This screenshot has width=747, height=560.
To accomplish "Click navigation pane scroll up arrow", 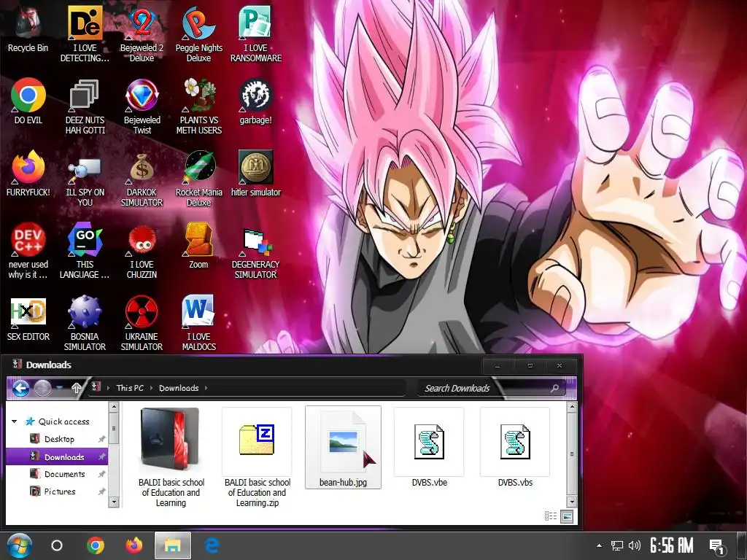I will pos(113,407).
